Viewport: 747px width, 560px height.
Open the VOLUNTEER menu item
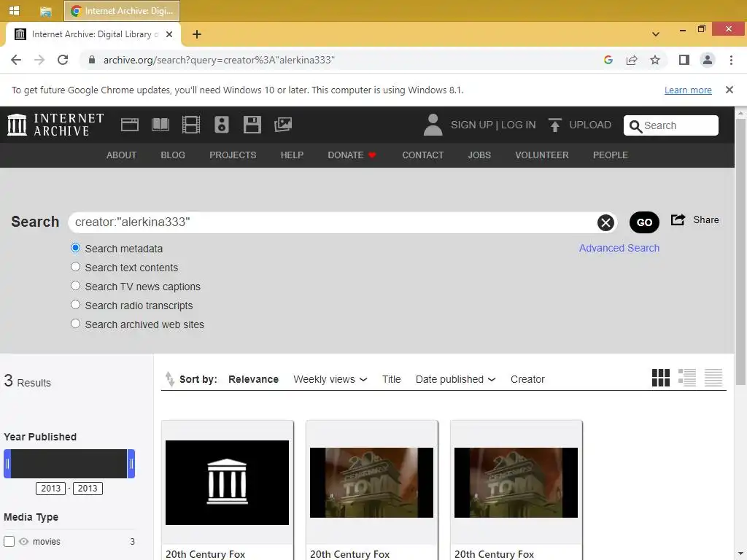[x=542, y=155]
